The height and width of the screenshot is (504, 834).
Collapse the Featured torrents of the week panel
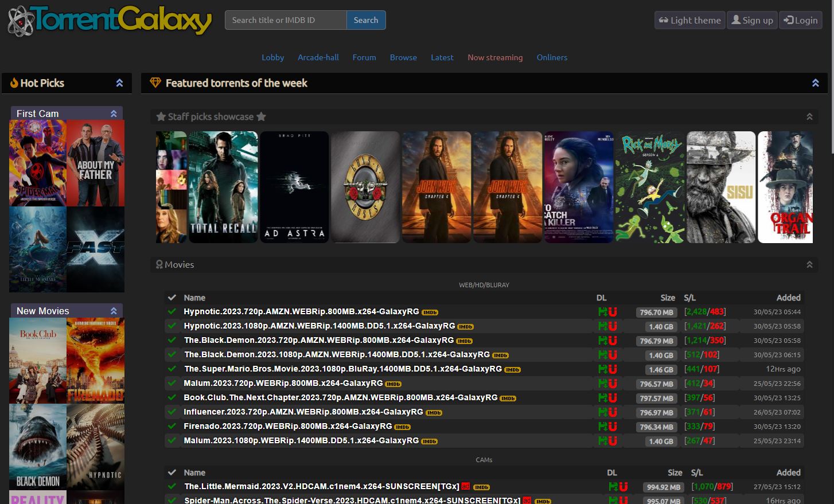click(815, 83)
